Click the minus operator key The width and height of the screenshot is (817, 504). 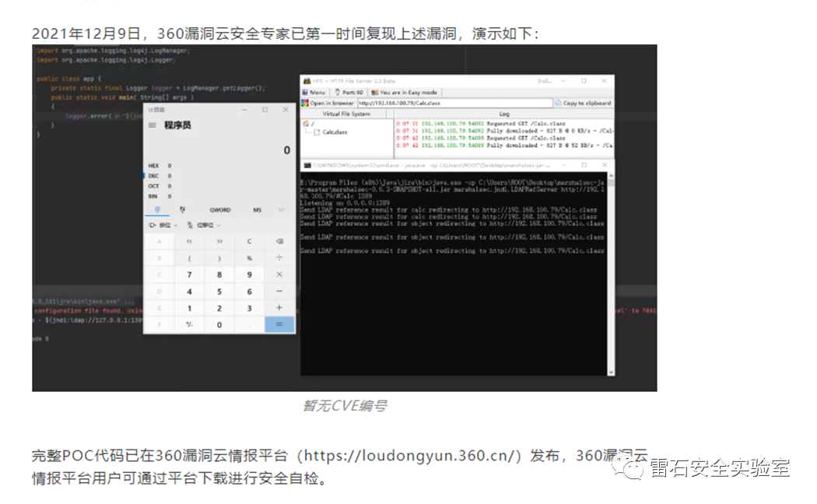[279, 291]
